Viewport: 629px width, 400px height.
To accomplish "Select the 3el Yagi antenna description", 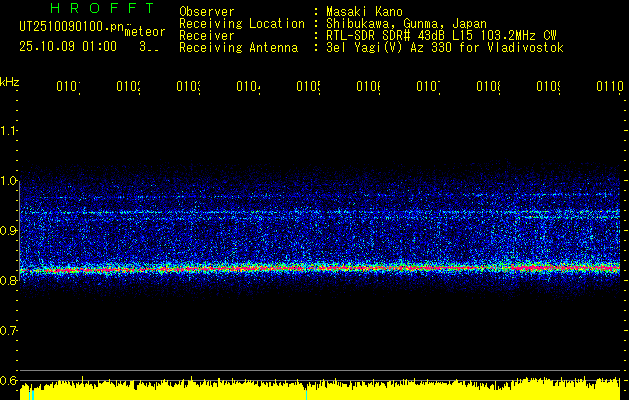I will [444, 48].
